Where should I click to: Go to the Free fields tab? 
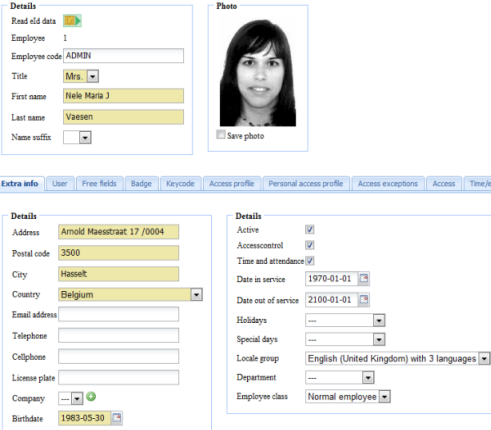[x=99, y=184]
